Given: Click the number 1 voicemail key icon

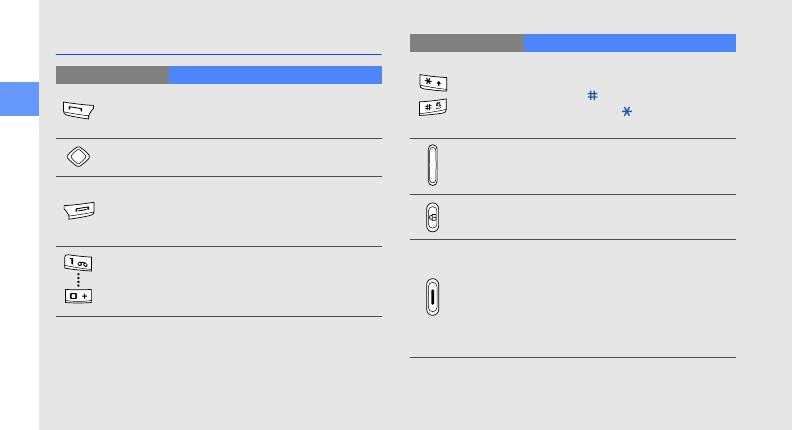Looking at the screenshot, I should click(76, 262).
